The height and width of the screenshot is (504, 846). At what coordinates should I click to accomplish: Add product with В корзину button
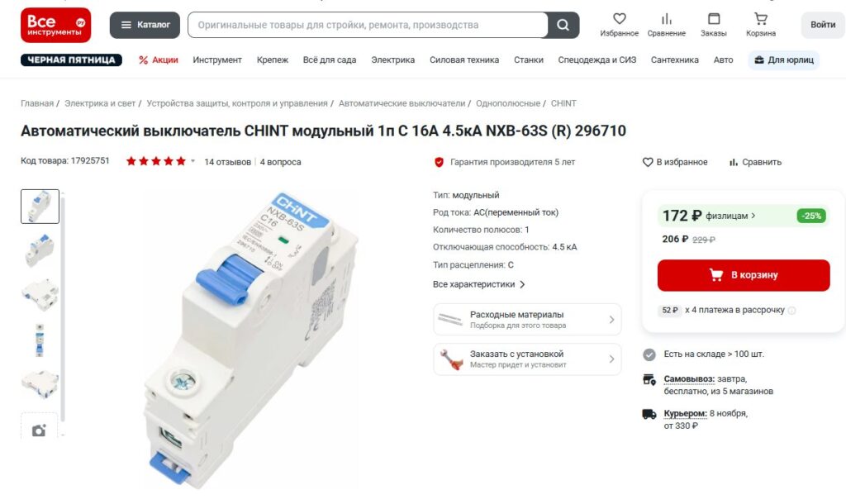pos(744,275)
